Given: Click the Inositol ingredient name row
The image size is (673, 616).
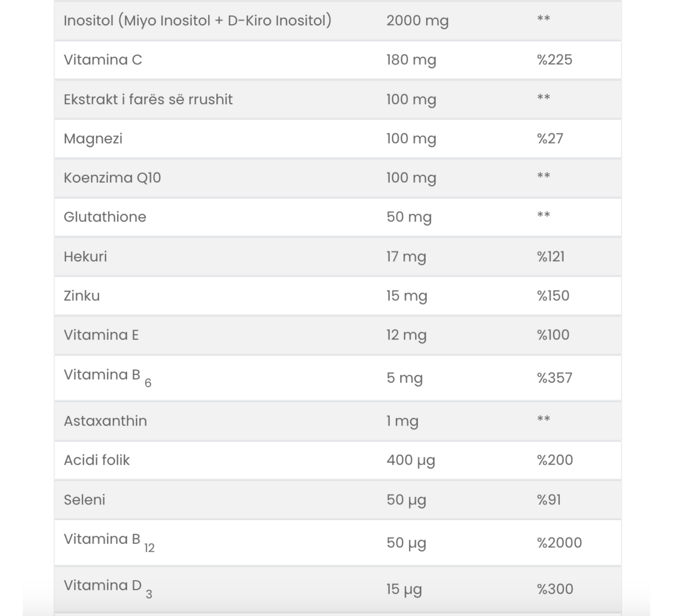Looking at the screenshot, I should click(197, 21).
